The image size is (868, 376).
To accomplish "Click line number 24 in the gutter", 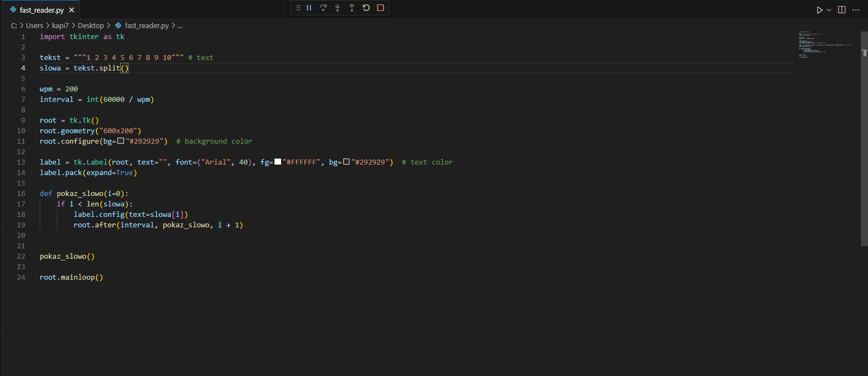I will click(x=21, y=277).
